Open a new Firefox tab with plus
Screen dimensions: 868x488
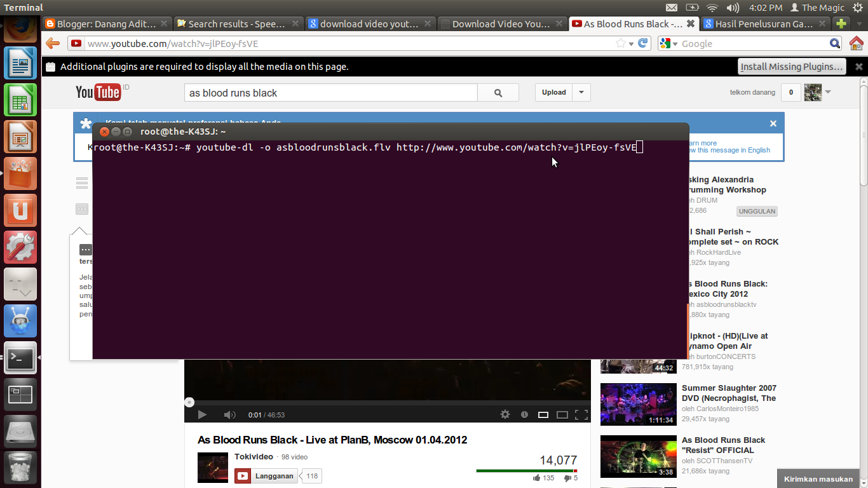pos(841,24)
